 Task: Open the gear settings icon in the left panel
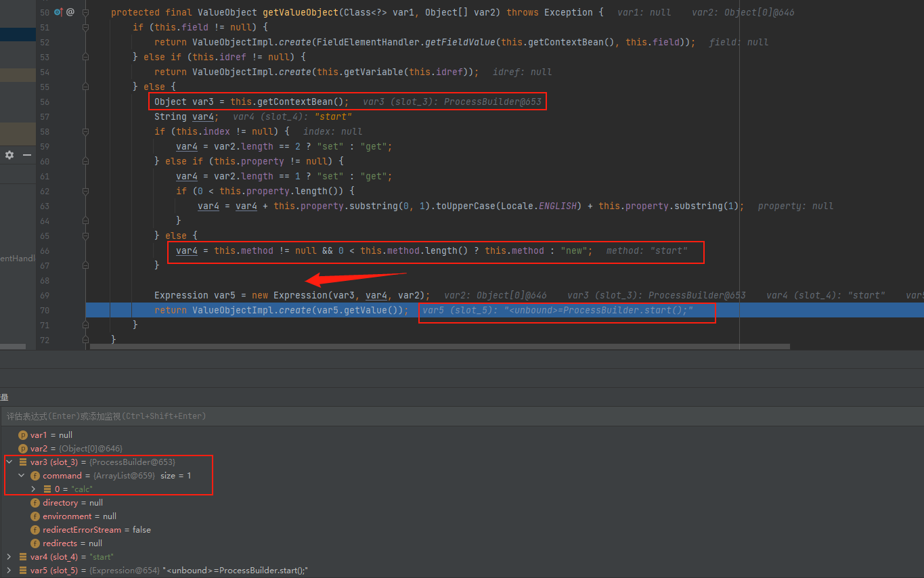pos(9,155)
